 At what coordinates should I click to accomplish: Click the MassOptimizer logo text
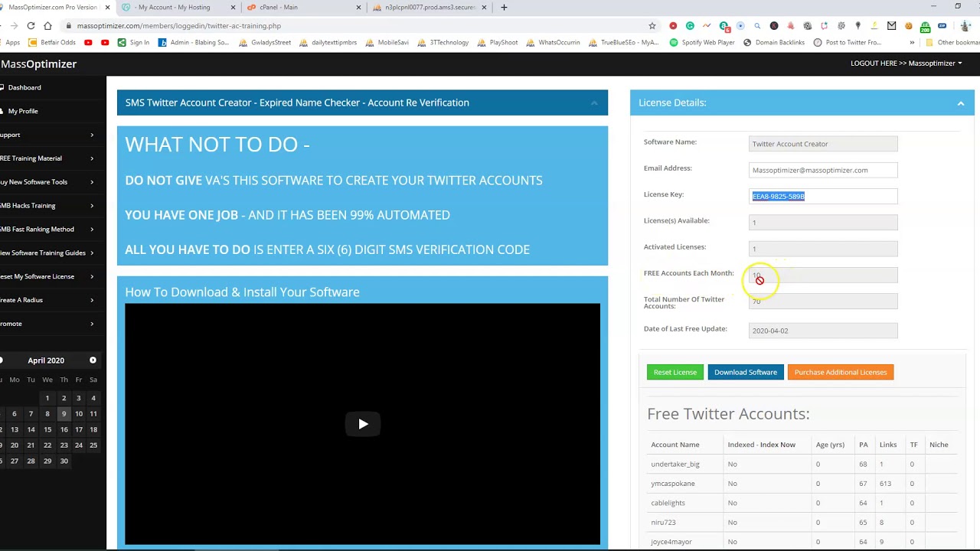click(x=38, y=64)
